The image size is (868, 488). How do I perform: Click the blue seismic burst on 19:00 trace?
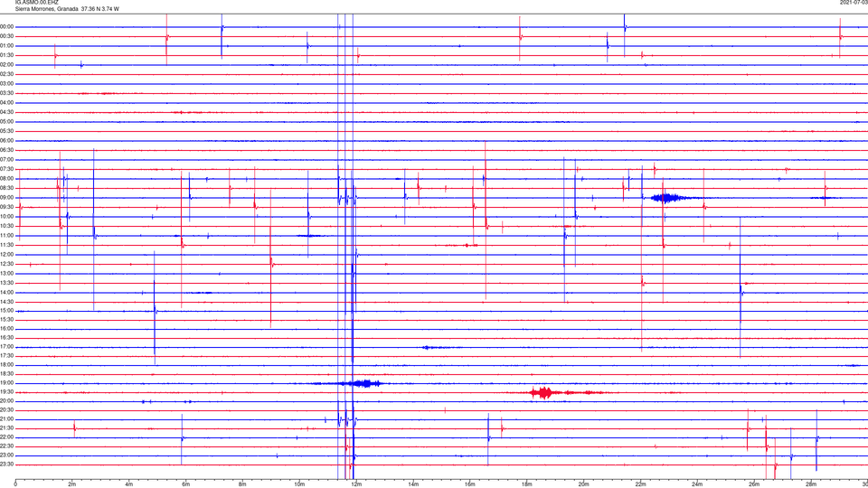click(363, 383)
